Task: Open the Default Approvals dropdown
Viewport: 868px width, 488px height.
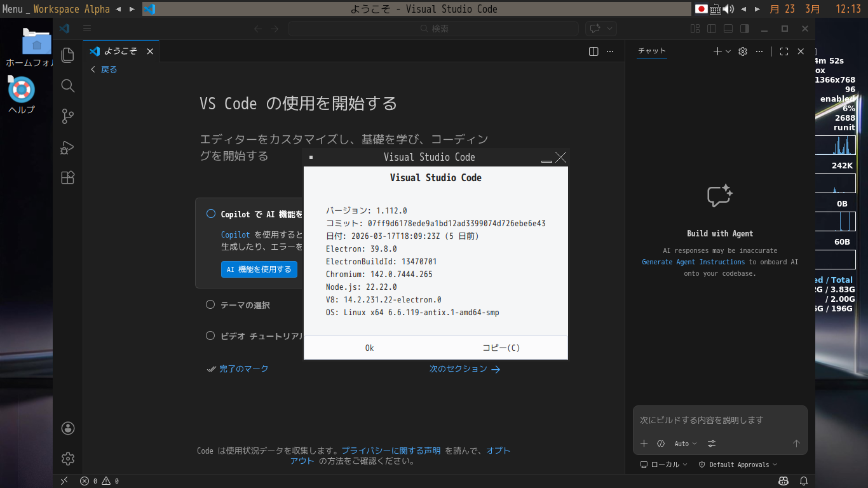Action: (x=738, y=464)
